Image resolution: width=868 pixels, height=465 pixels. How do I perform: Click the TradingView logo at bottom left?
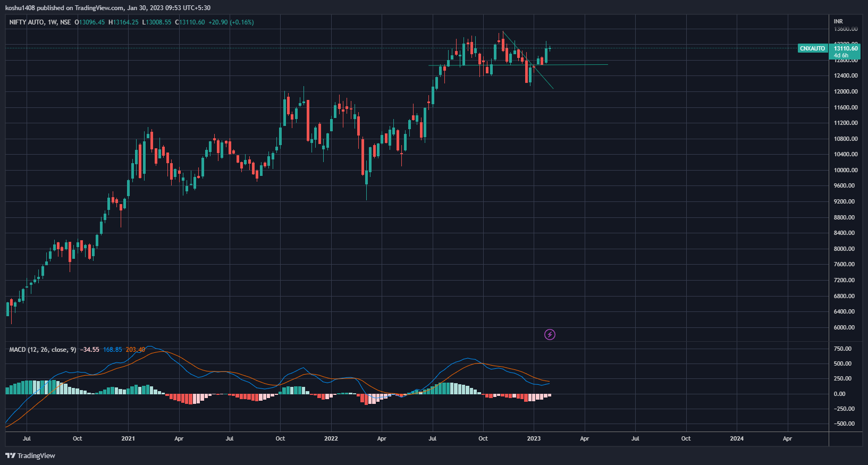click(30, 455)
